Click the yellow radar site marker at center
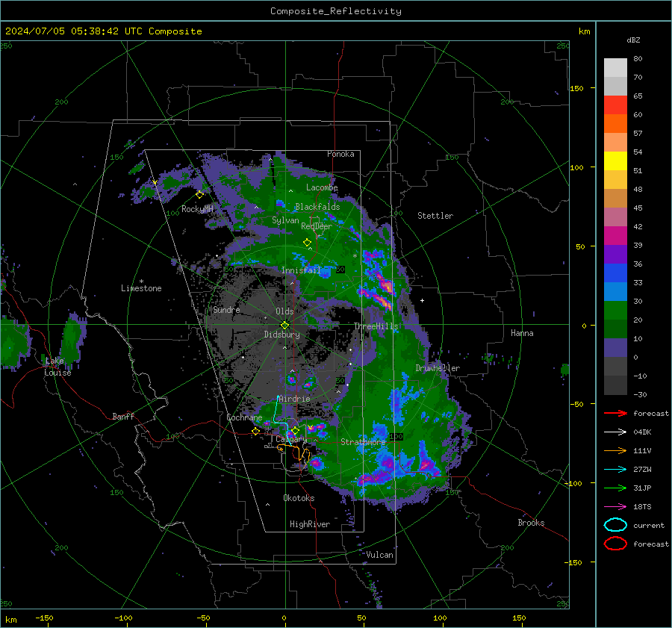672x628 pixels. pyautogui.click(x=285, y=325)
